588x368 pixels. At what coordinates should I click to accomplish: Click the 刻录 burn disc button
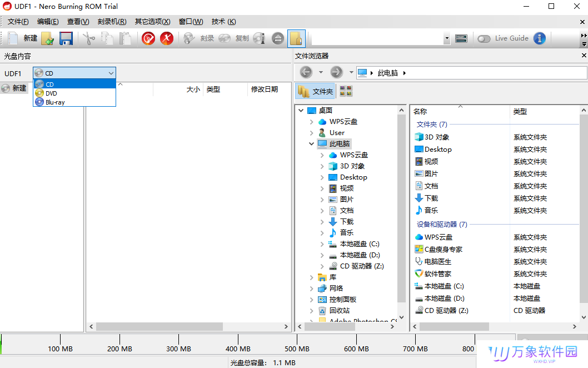pos(199,38)
